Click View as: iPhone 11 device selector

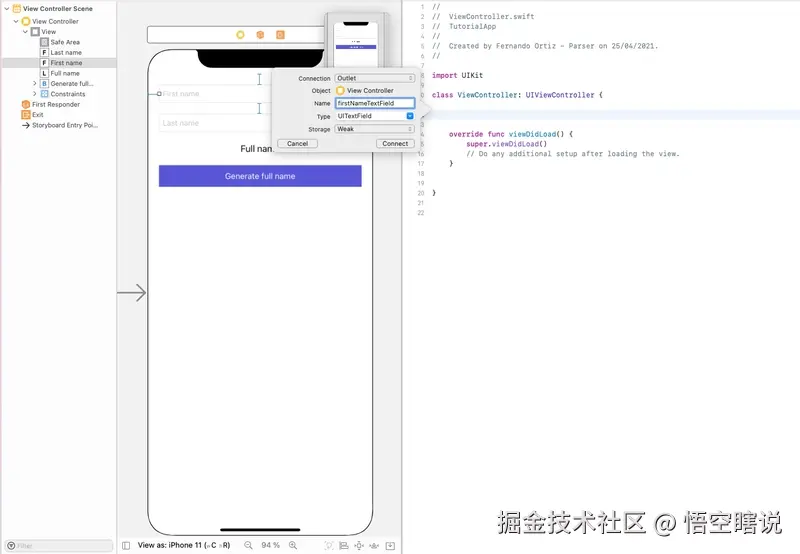tap(184, 545)
